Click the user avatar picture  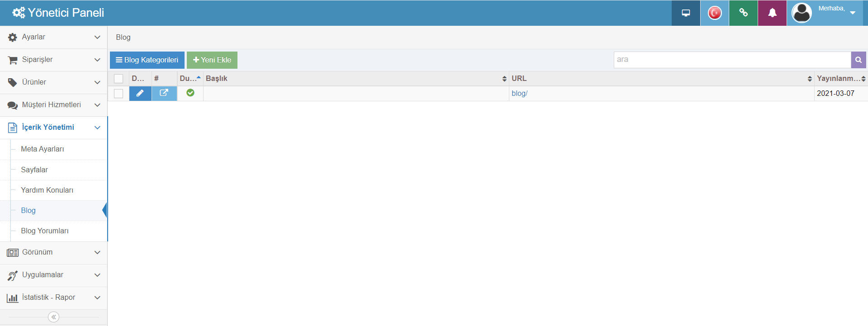point(802,13)
